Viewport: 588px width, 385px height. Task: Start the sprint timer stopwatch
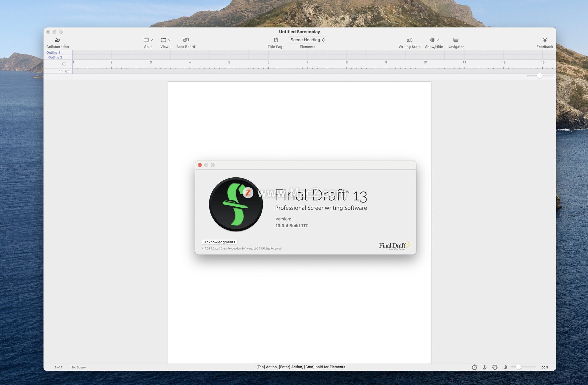coord(474,367)
